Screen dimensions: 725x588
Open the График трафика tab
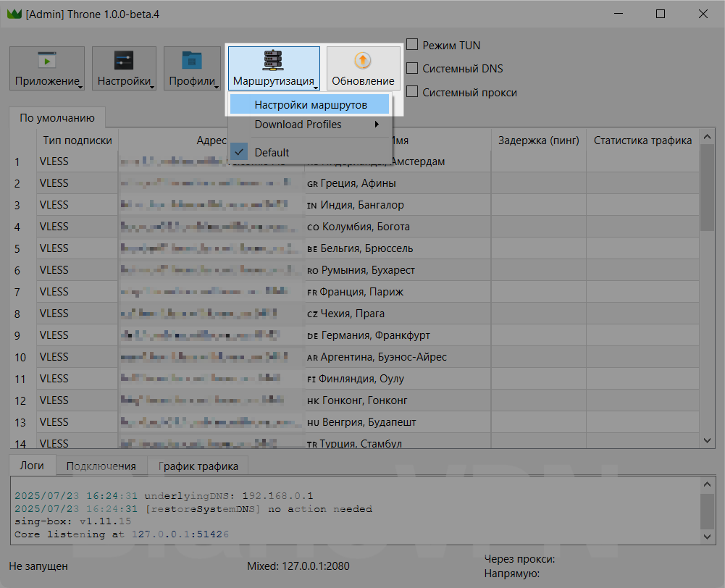click(198, 466)
